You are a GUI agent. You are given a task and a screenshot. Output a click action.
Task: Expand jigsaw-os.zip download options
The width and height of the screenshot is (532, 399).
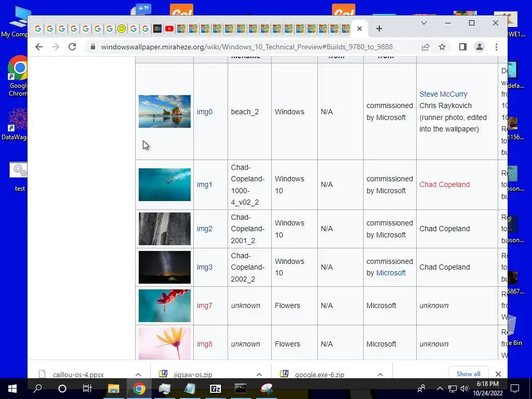click(259, 375)
